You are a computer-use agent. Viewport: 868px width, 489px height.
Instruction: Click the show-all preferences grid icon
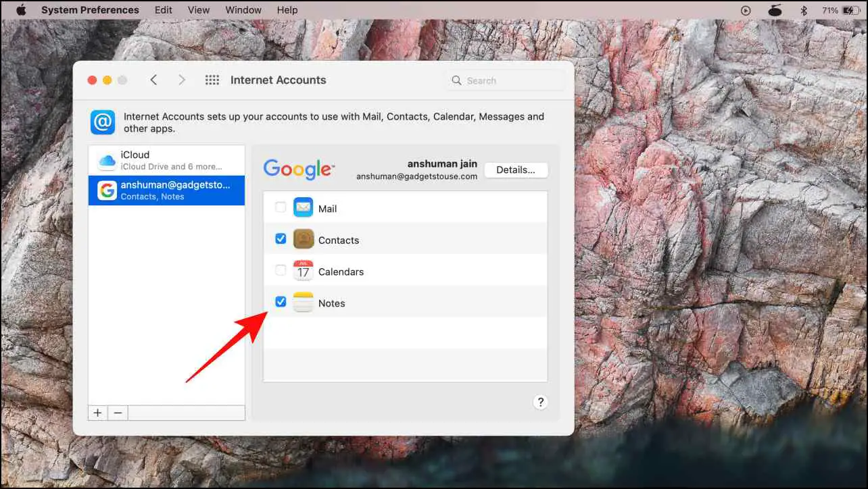(x=212, y=80)
